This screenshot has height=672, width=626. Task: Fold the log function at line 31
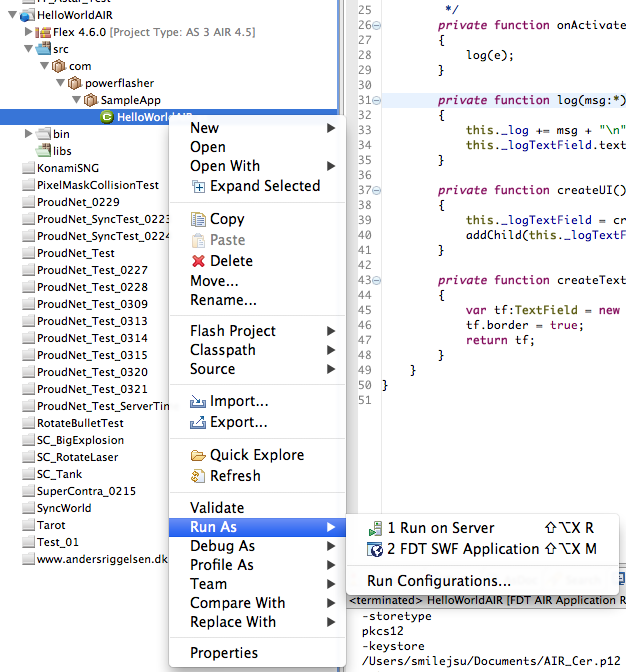point(377,101)
